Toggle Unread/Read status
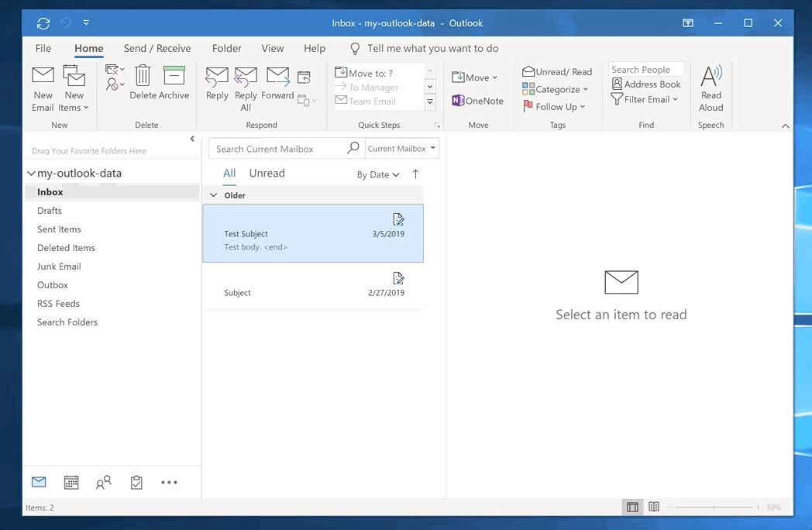This screenshot has height=530, width=812. point(557,71)
